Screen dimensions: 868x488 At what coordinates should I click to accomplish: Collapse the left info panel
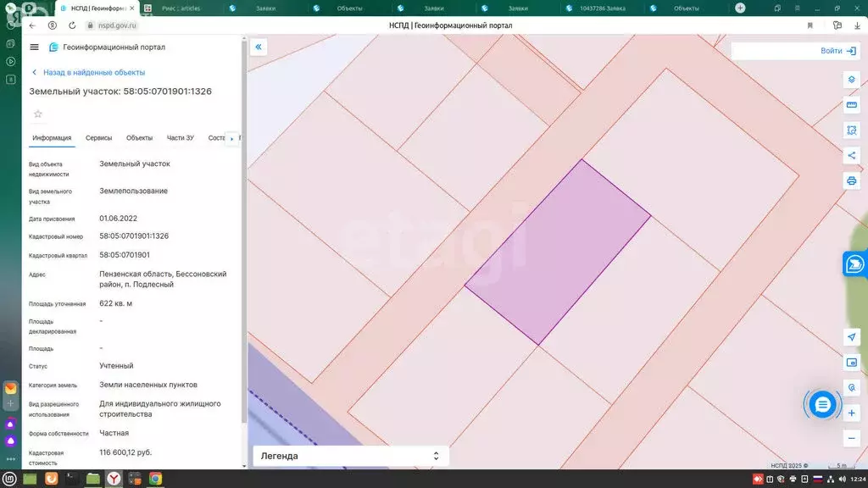tap(259, 47)
